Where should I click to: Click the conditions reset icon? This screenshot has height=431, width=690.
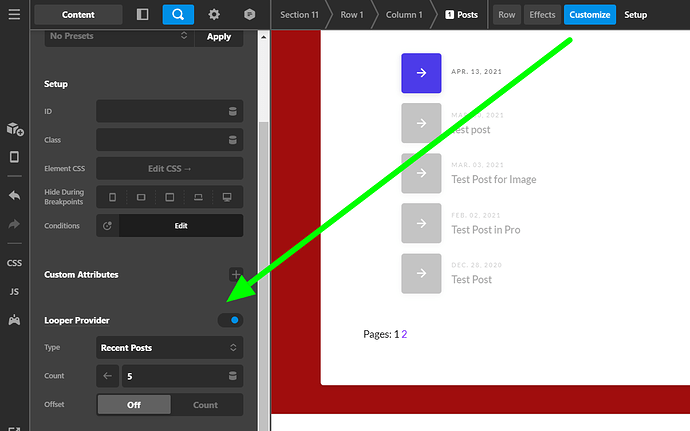coord(107,226)
